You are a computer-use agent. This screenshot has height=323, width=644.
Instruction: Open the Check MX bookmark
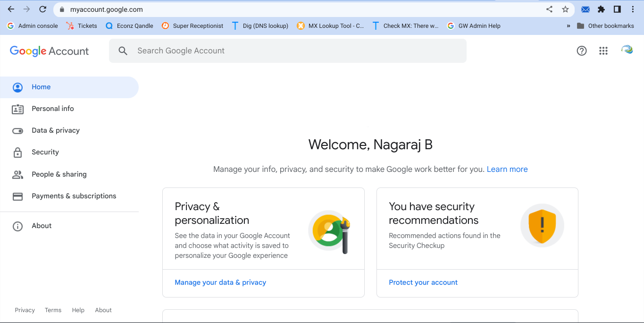[x=405, y=26]
